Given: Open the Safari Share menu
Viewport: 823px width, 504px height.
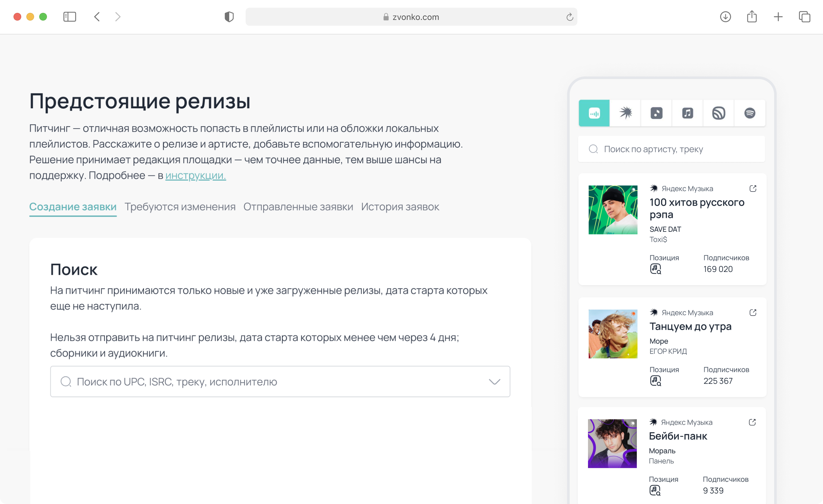Looking at the screenshot, I should (752, 17).
